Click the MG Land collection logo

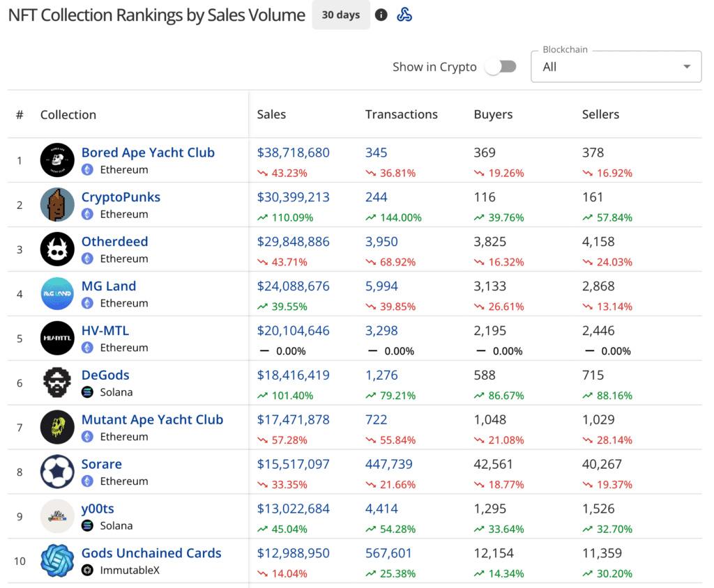pyautogui.click(x=57, y=294)
